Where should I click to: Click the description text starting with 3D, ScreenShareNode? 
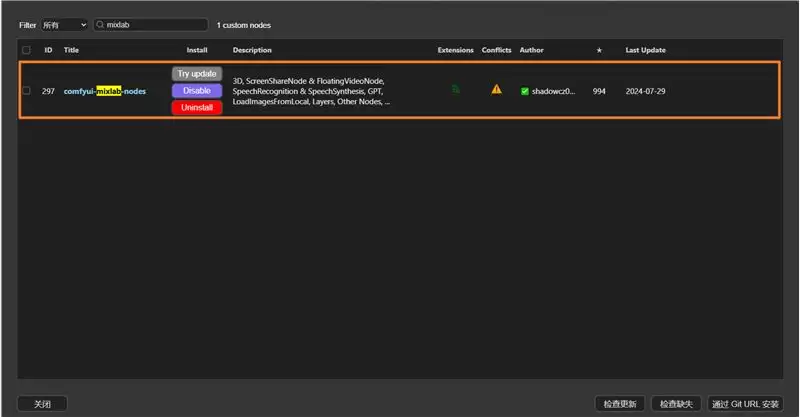click(311, 91)
